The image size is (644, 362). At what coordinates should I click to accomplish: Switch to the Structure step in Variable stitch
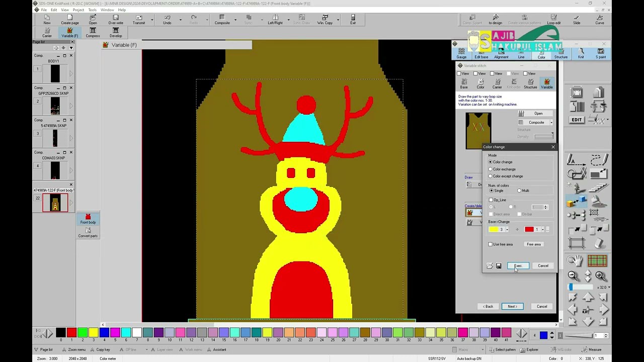pos(530,83)
